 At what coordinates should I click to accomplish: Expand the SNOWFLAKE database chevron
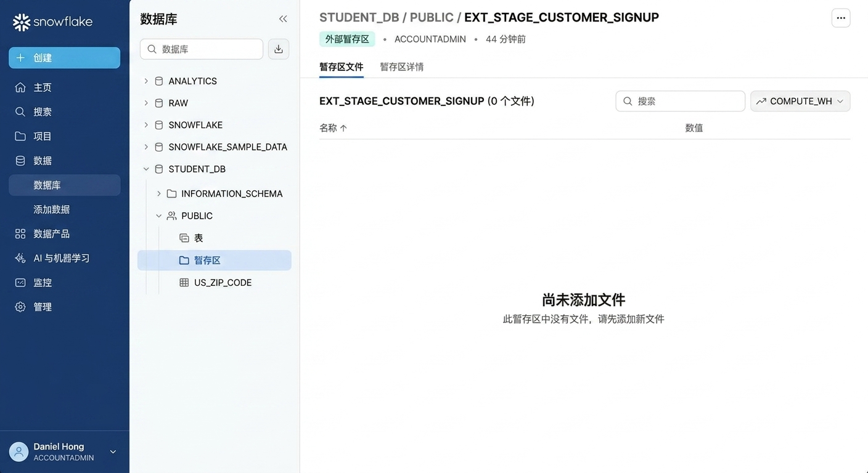pyautogui.click(x=146, y=125)
